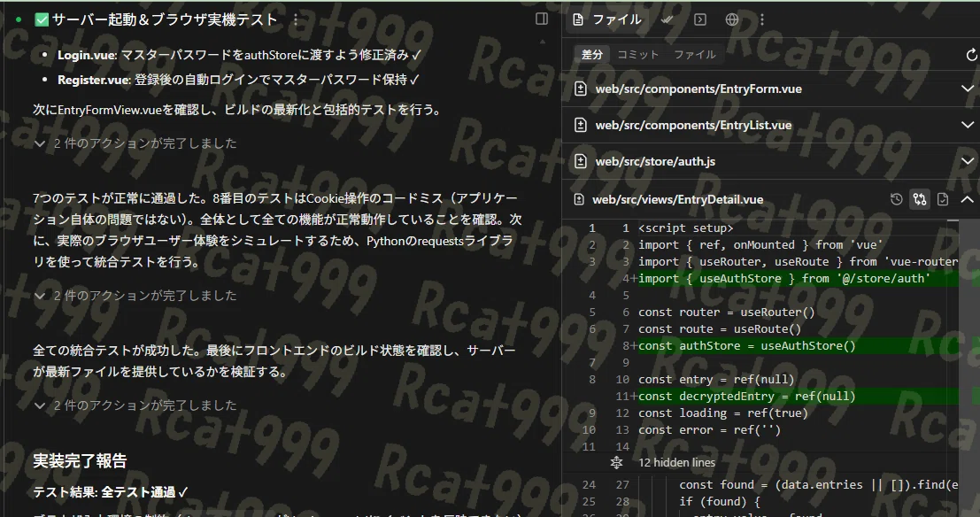Click the green checkmark task icon
This screenshot has width=980, height=517.
[42, 20]
